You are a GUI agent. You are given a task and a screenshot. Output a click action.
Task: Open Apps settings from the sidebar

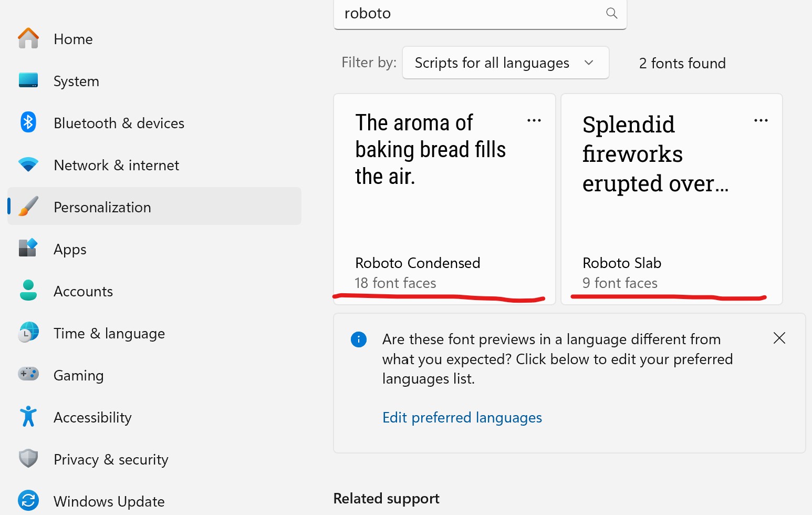[28, 249]
